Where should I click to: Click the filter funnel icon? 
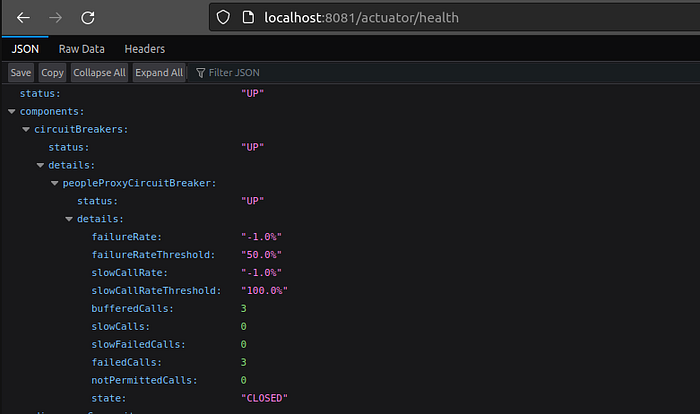[201, 72]
